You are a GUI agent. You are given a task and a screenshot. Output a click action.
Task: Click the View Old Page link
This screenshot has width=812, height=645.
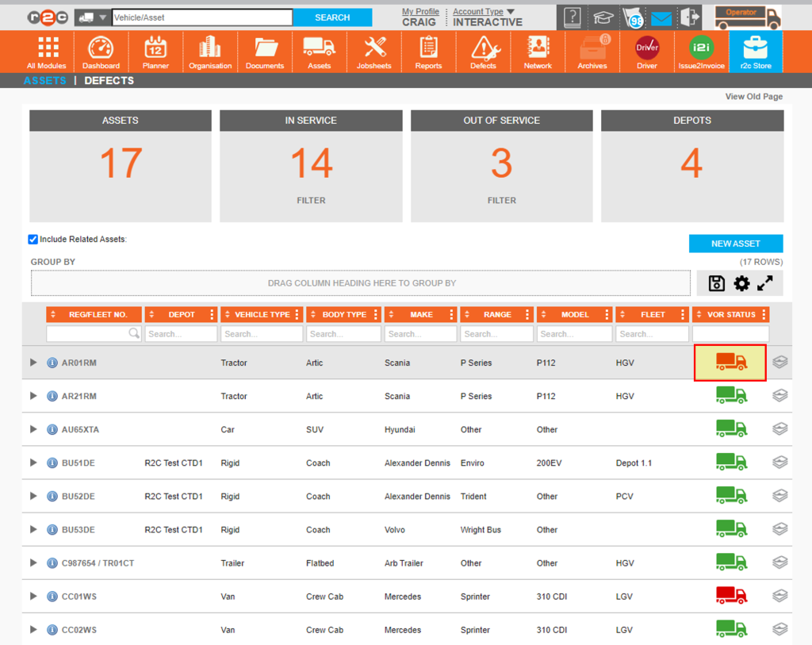click(753, 96)
